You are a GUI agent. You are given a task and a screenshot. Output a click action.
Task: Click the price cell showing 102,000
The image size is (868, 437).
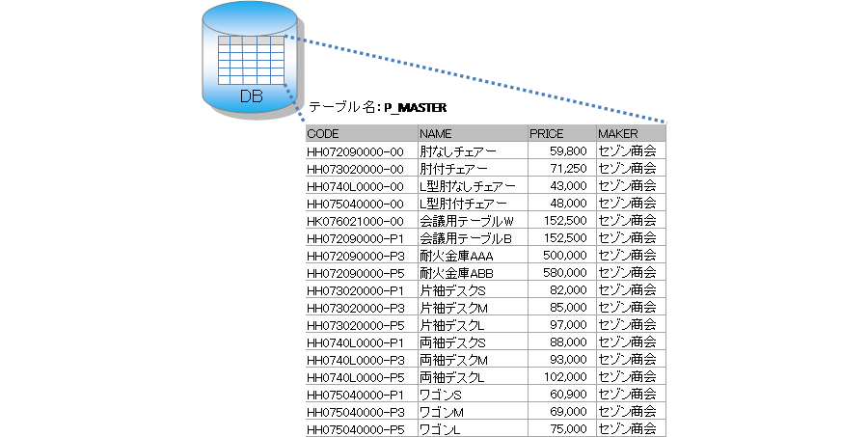558,376
